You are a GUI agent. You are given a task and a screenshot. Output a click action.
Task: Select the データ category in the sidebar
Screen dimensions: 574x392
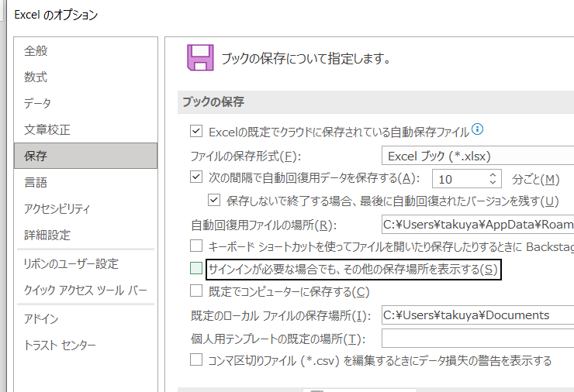pyautogui.click(x=85, y=104)
